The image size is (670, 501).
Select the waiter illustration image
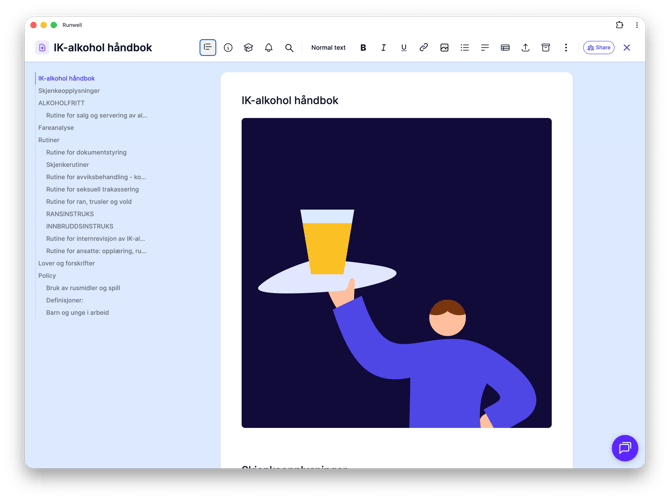[x=397, y=273]
